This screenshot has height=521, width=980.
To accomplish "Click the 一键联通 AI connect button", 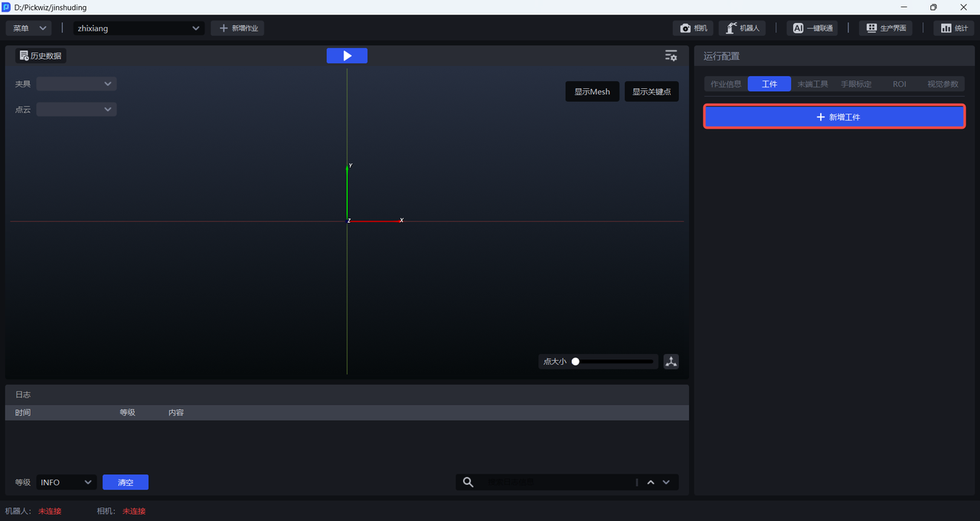I will click(812, 28).
